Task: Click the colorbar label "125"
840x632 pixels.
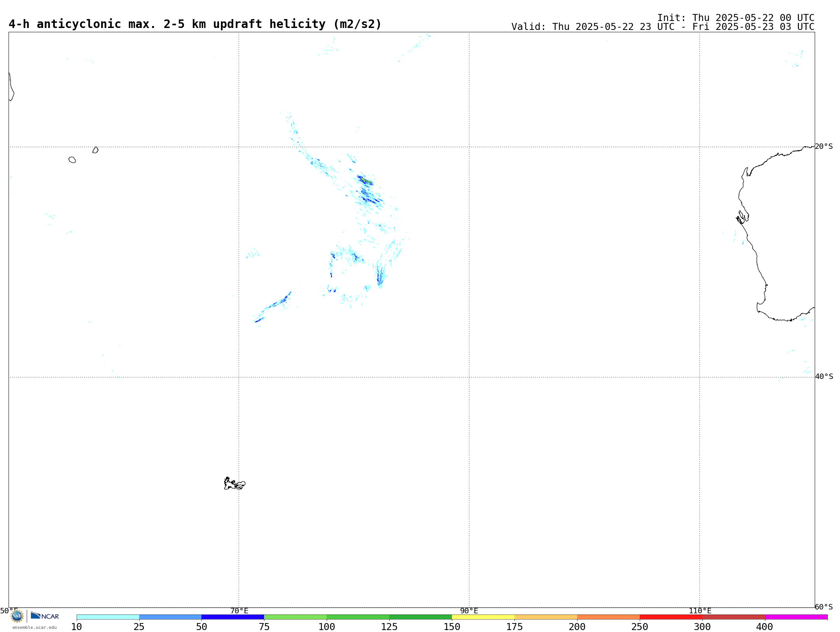Action: click(x=389, y=627)
